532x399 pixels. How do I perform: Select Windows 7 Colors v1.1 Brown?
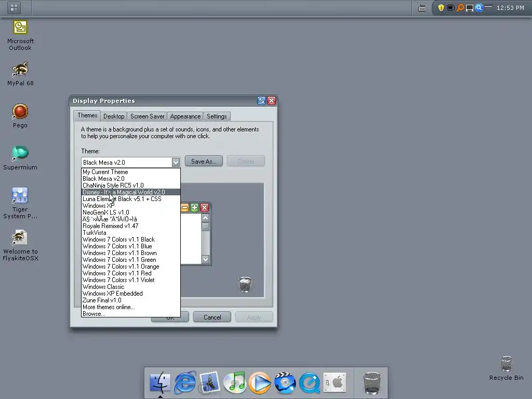point(130,253)
